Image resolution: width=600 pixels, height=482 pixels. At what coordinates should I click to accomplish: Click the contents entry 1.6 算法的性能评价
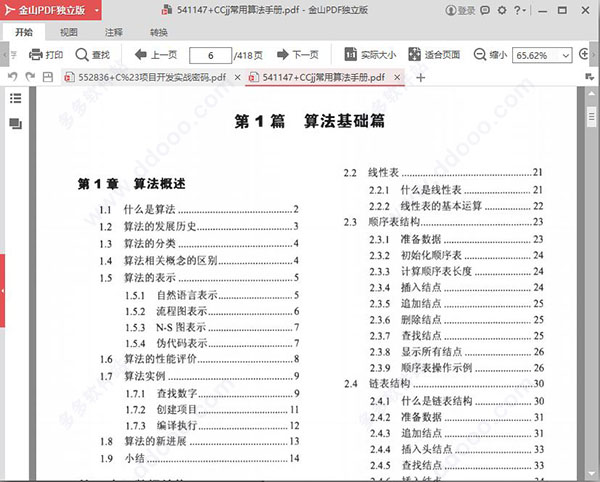[x=199, y=359]
